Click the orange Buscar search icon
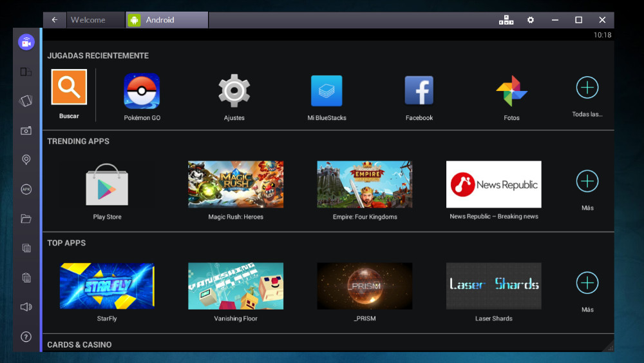 pos(69,87)
